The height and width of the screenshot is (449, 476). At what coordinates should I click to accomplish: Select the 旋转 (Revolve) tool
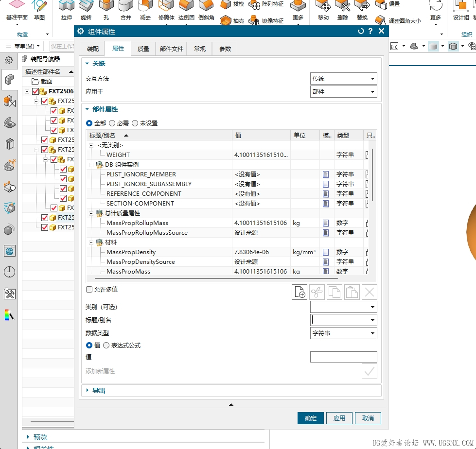click(x=86, y=10)
